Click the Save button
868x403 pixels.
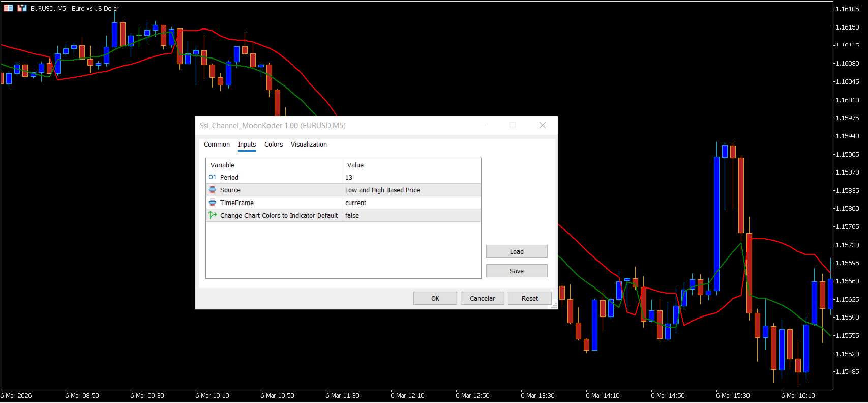tap(517, 271)
